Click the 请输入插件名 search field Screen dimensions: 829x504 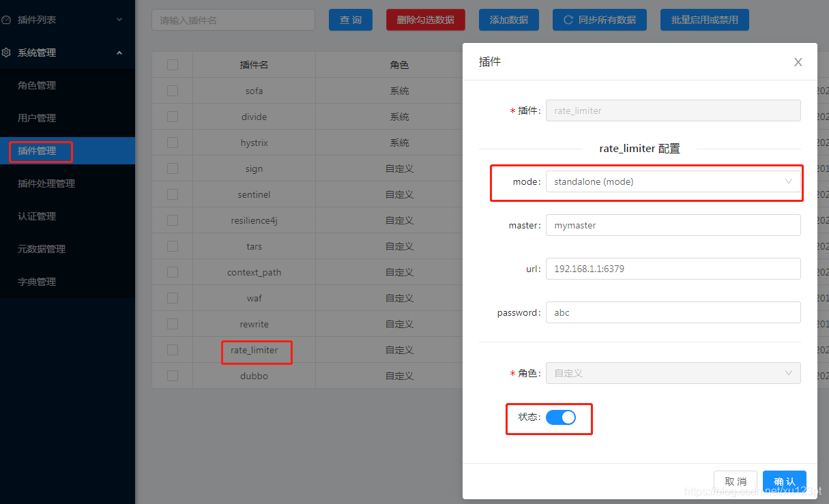point(233,20)
